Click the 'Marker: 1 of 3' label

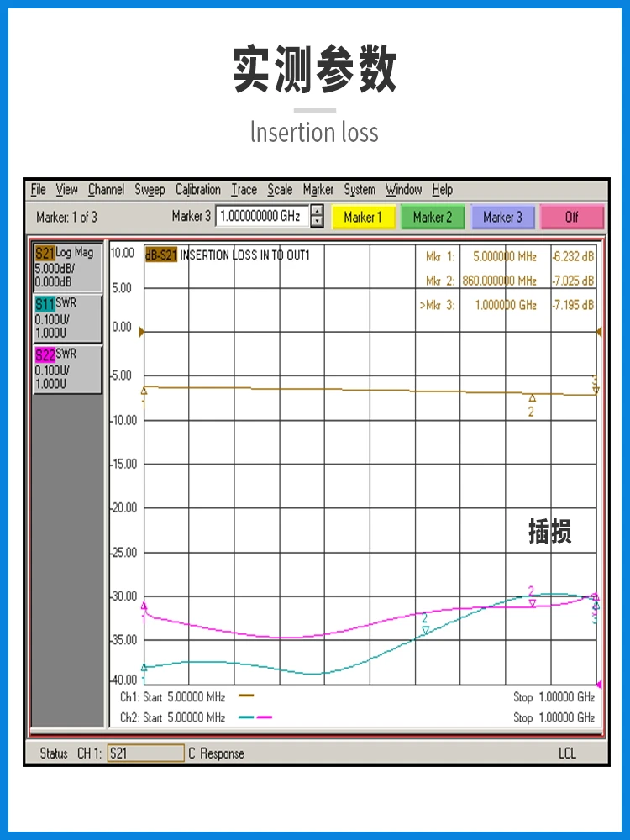(67, 217)
